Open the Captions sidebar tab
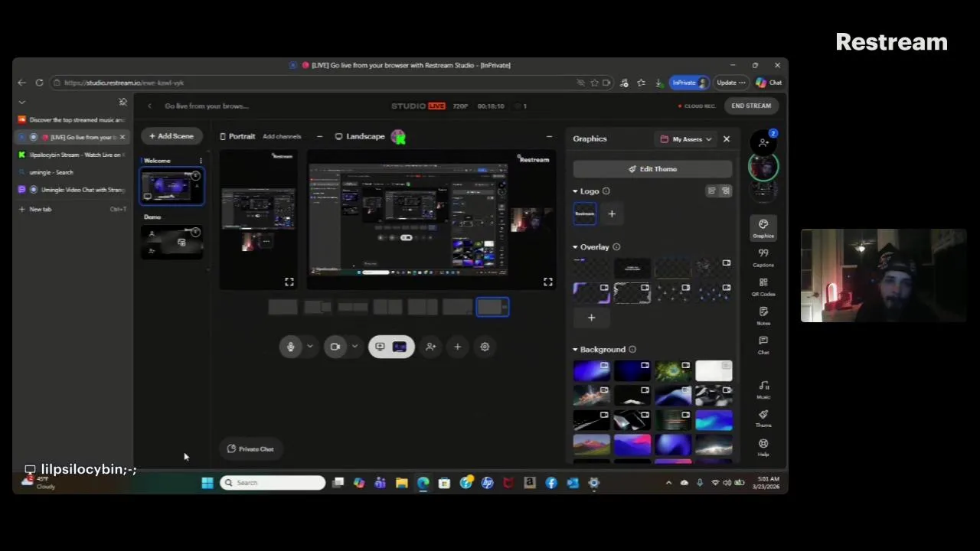The width and height of the screenshot is (980, 551). [763, 258]
